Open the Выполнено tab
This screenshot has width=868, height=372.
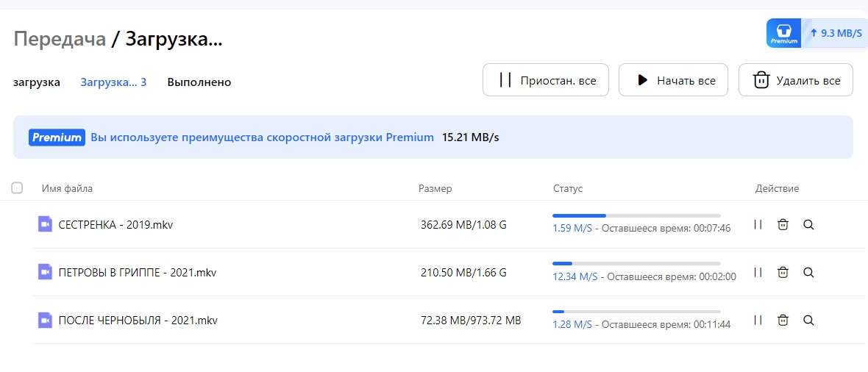(x=199, y=82)
